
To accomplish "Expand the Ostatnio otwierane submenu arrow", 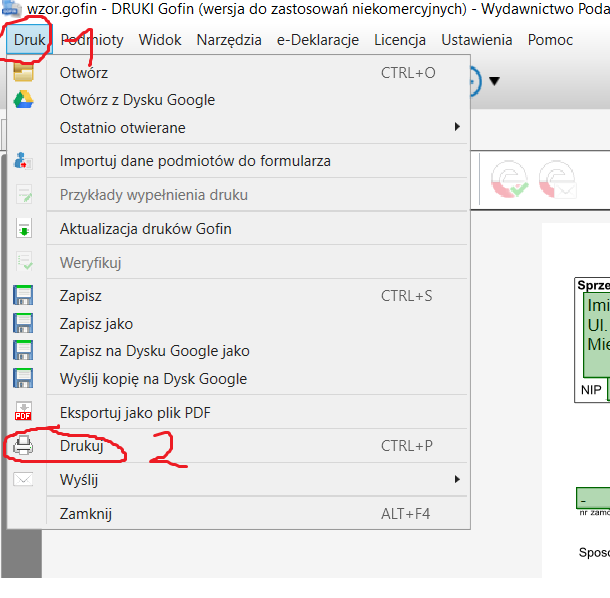I will point(457,127).
